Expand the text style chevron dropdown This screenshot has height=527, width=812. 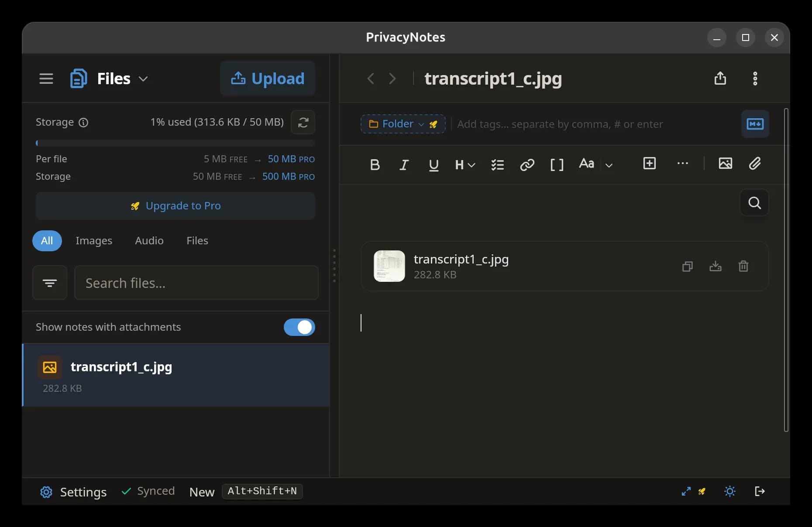click(609, 165)
